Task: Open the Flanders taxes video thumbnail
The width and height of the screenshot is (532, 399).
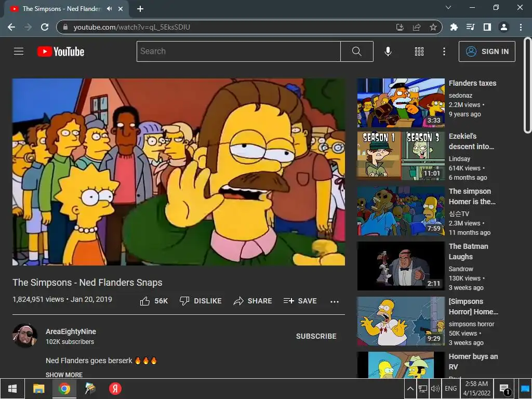Action: tap(401, 103)
